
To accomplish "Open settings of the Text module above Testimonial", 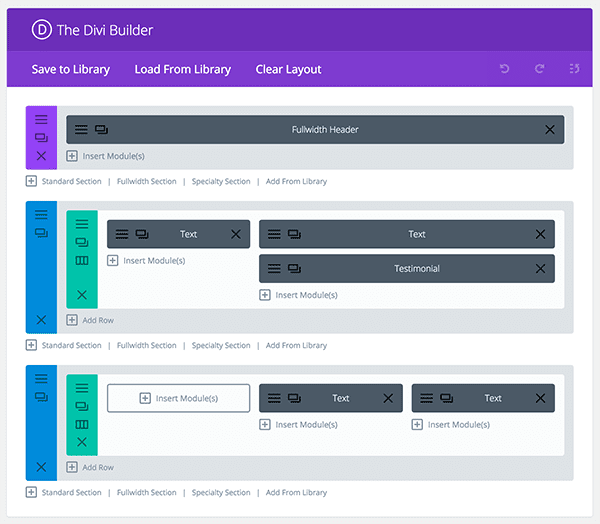I will coord(274,234).
